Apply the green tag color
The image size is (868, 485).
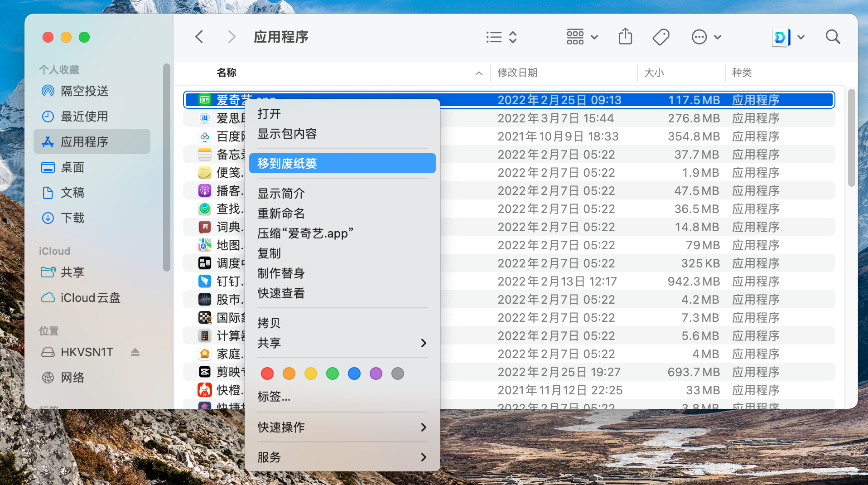point(333,373)
